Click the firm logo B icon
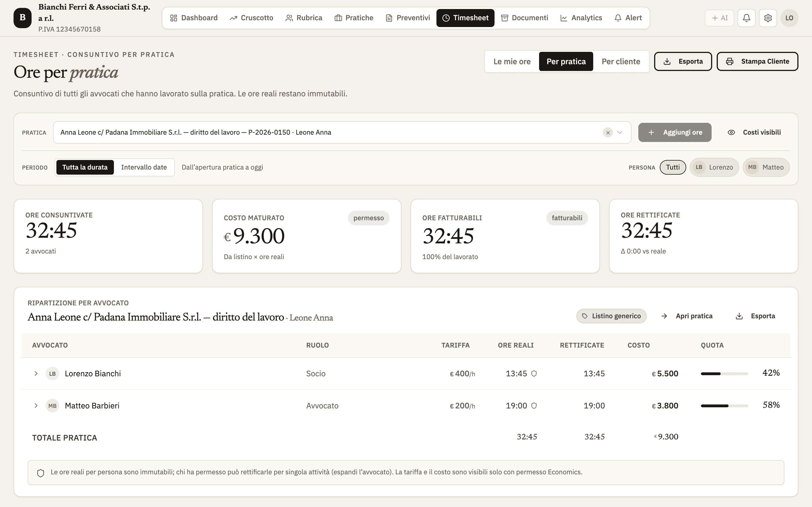Viewport: 812px width, 507px height. [x=23, y=18]
